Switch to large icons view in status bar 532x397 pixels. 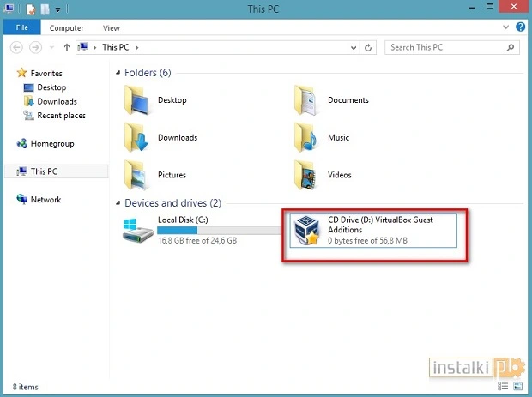523,388
